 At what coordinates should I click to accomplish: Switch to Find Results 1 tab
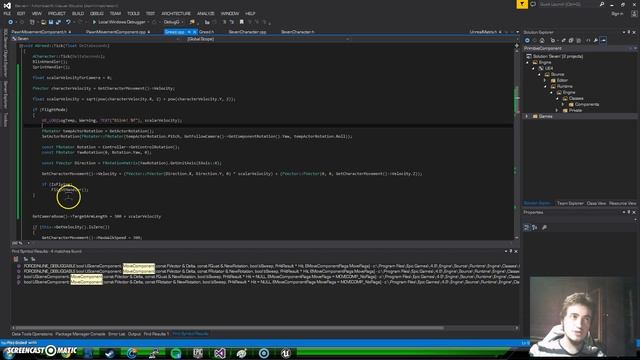click(x=156, y=334)
